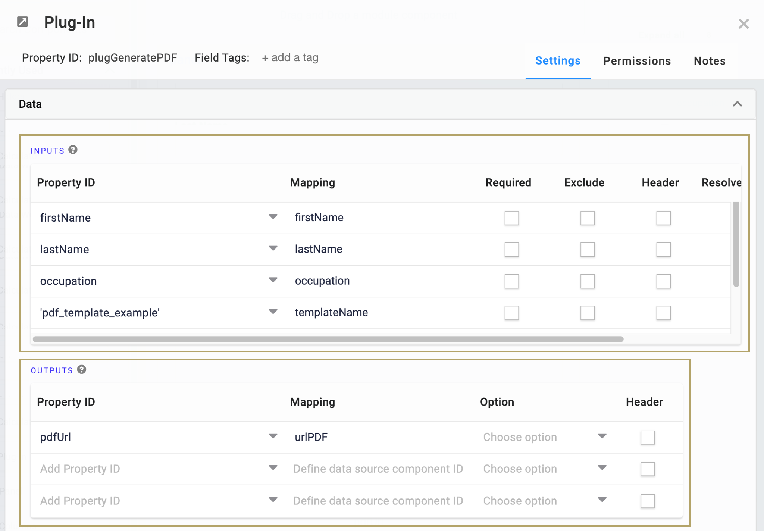Check Exclude for occupation input row
Screen dimensions: 764x532
coord(587,281)
